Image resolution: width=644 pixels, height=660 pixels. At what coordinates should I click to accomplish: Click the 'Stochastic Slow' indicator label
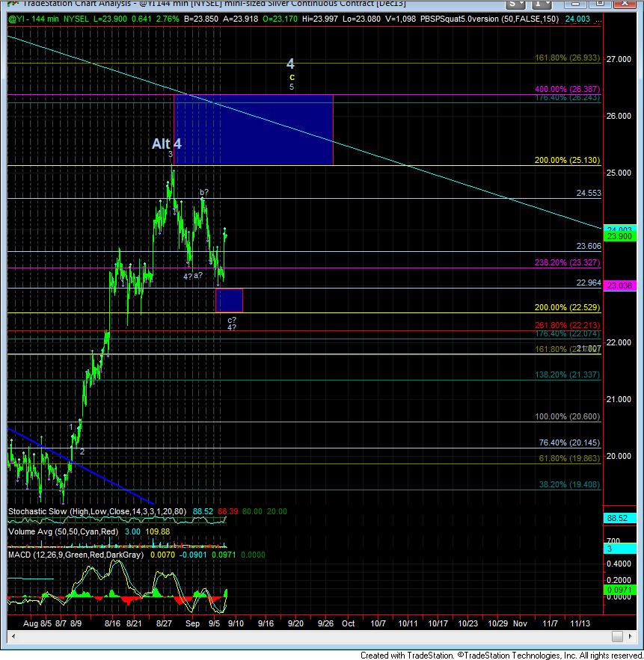pos(97,511)
